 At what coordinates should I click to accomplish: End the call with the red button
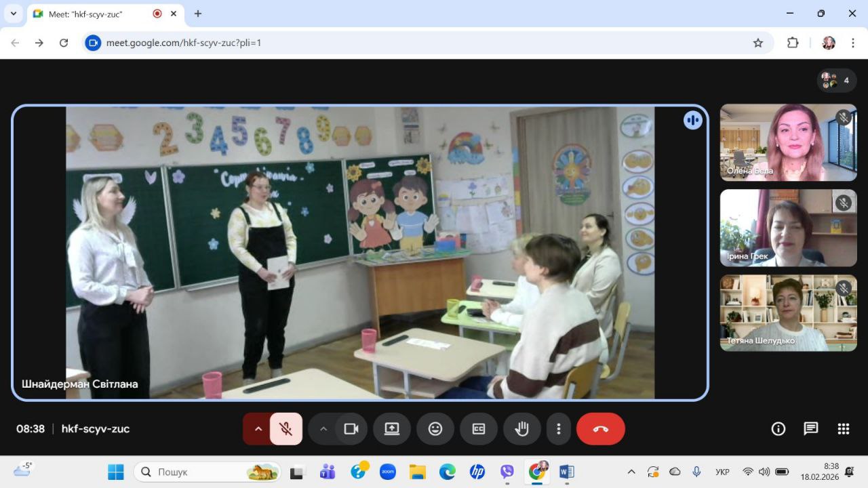click(x=600, y=428)
